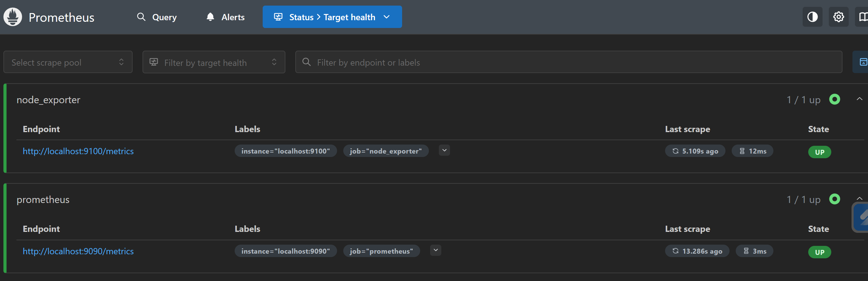Viewport: 868px width, 281px height.
Task: Click the 3ms scrape duration badge
Action: pos(754,251)
